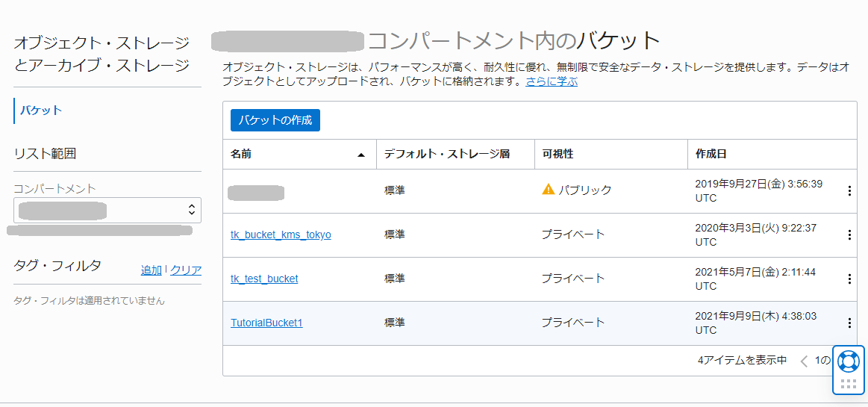Sort by 名前 column ascending arrow
The image size is (868, 407).
[361, 155]
